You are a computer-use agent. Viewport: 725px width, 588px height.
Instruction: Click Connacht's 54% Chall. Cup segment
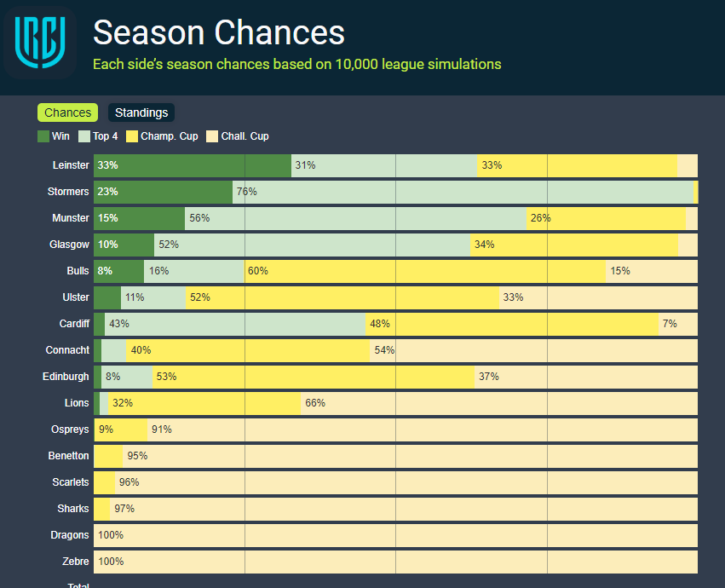tap(533, 350)
